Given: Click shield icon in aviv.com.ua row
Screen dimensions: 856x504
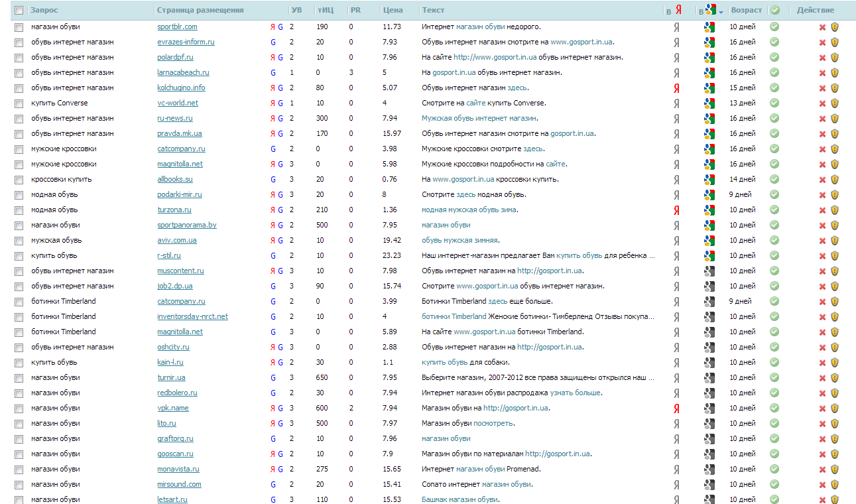Looking at the screenshot, I should pyautogui.click(x=835, y=241).
